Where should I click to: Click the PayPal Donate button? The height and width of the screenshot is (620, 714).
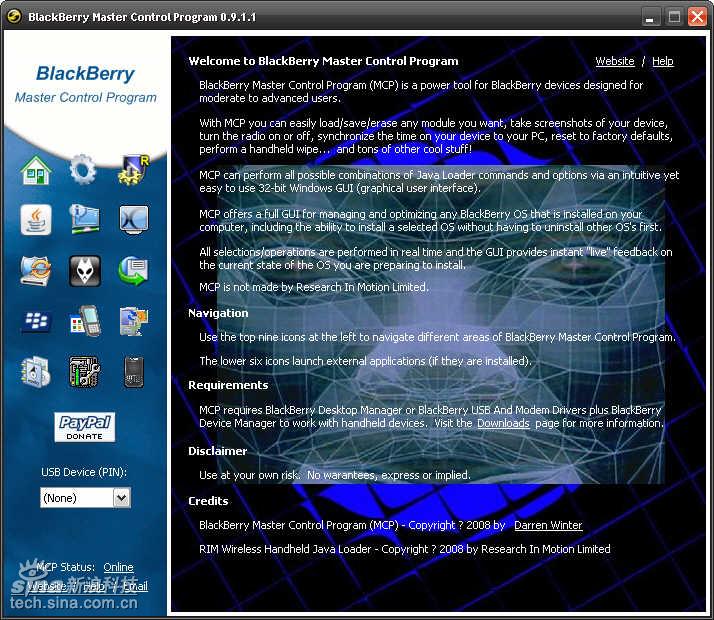pyautogui.click(x=85, y=427)
